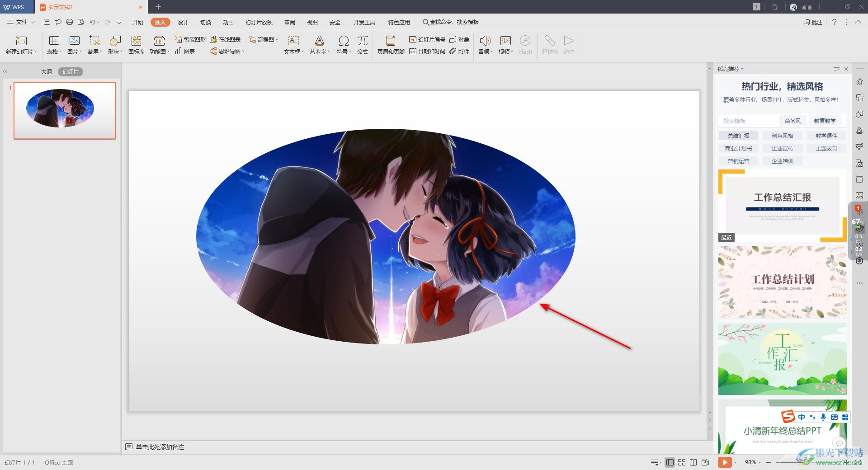Click the Picture (图片) insert icon
Screen dimensions: 868x470
75,41
